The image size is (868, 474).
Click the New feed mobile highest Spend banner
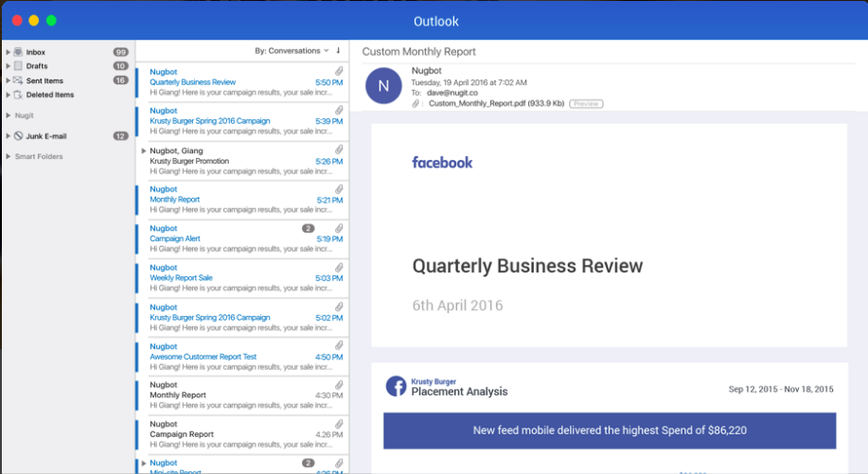point(610,430)
